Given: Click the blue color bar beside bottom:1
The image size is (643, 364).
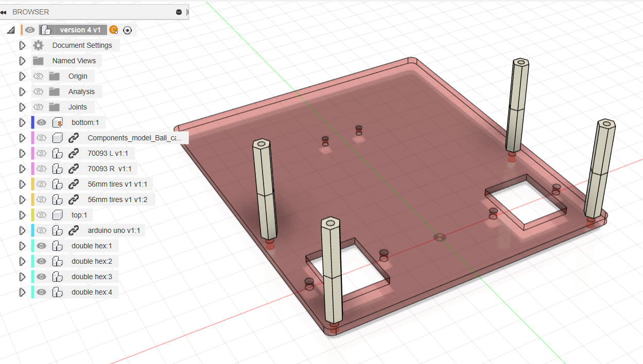Looking at the screenshot, I should point(33,122).
